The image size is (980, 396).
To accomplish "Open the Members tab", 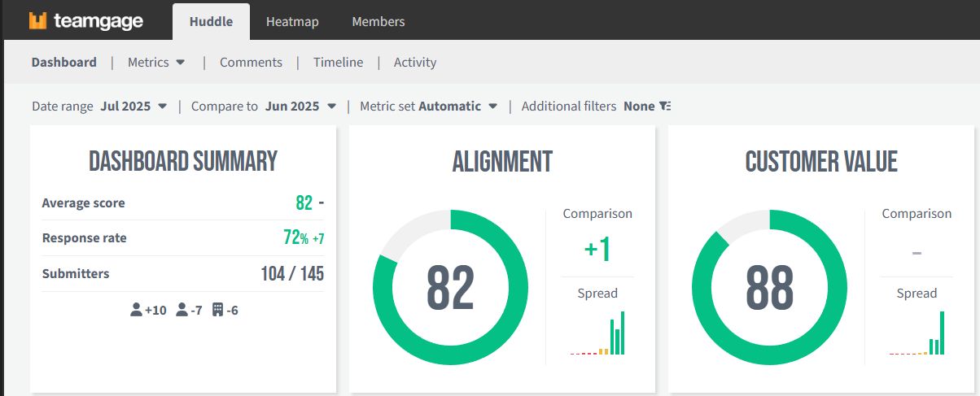I will (x=378, y=22).
